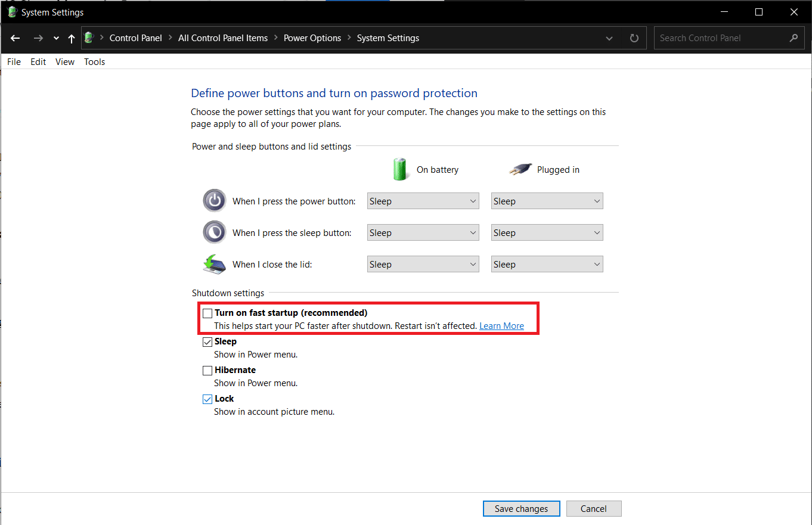Viewport: 812px width, 525px height.
Task: Open sleep button Plugged in dropdown
Action: [x=547, y=233]
